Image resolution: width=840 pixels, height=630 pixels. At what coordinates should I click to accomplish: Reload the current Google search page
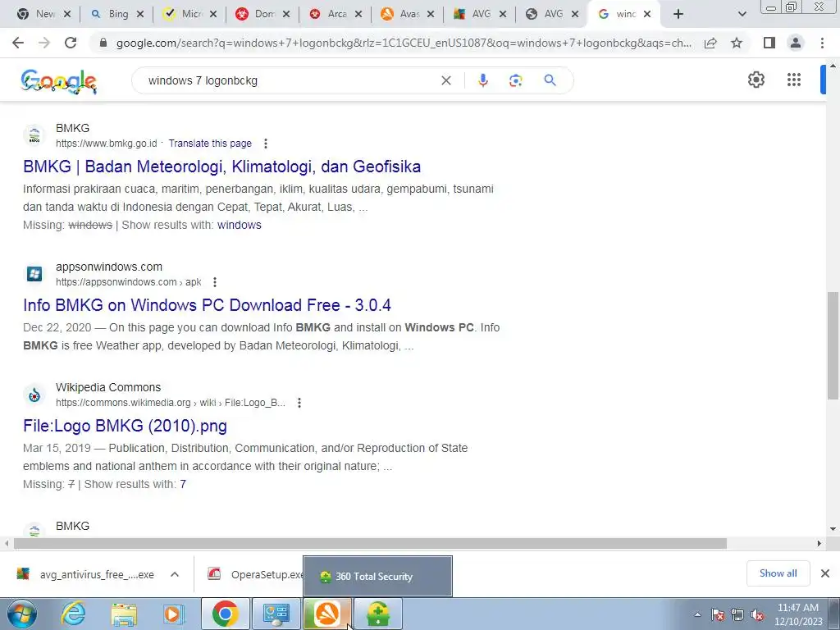point(71,43)
